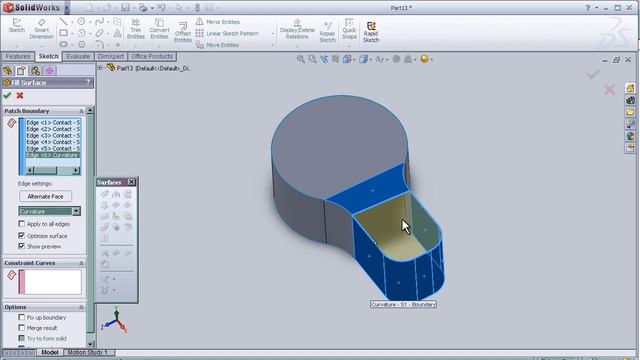The image size is (640, 360).
Task: Select Edge <3> Contact in boundary list
Action: [x=53, y=136]
